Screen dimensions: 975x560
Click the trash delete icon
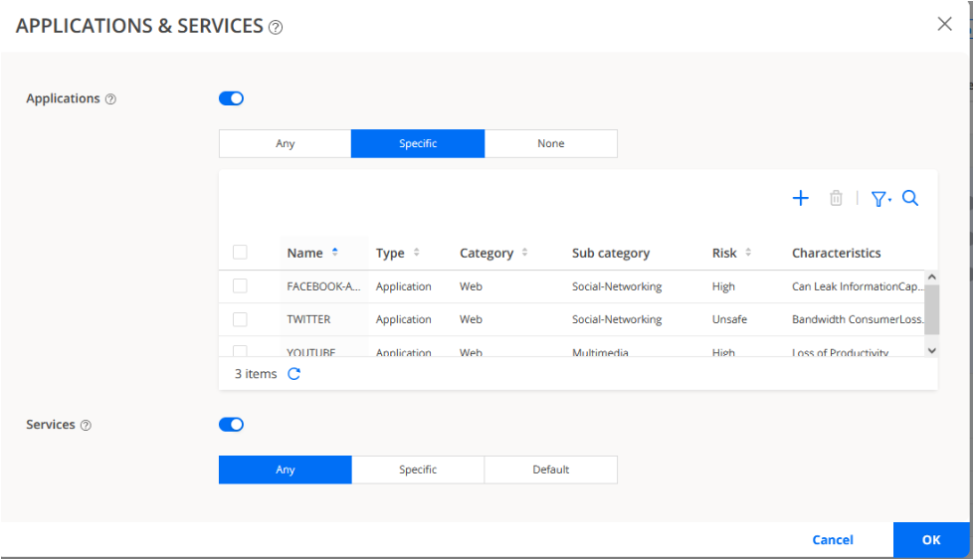(836, 199)
